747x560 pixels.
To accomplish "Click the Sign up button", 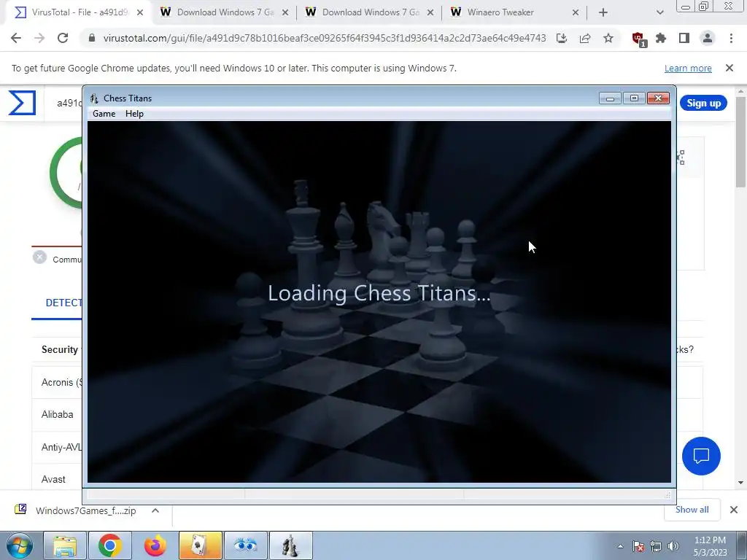I will pos(703,103).
